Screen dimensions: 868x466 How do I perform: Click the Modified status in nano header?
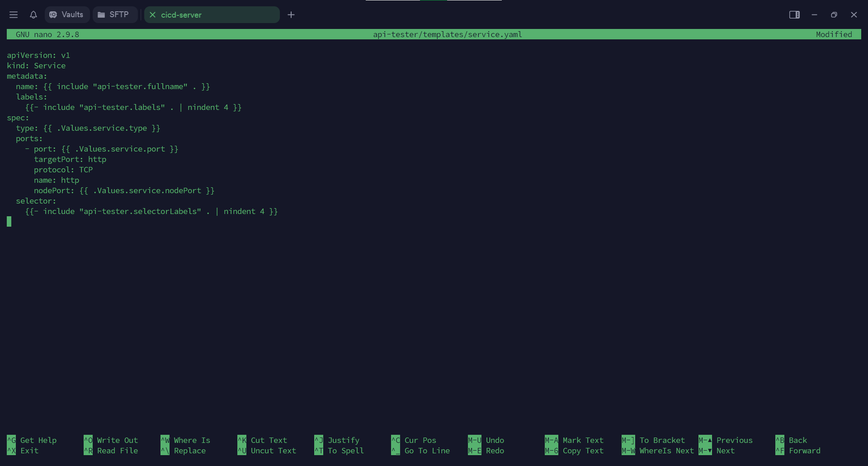pyautogui.click(x=834, y=34)
